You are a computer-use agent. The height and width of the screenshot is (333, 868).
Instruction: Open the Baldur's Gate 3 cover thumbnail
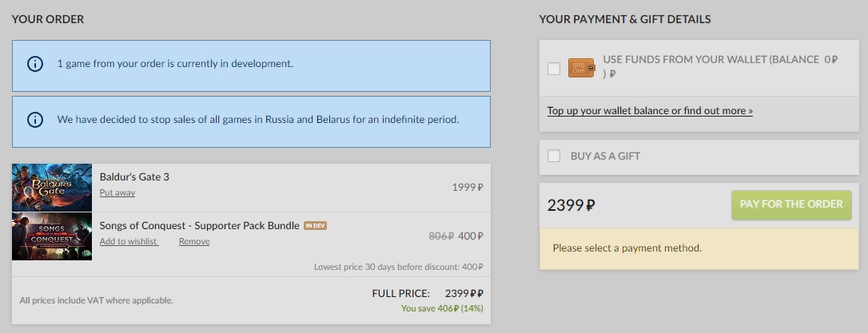(52, 188)
